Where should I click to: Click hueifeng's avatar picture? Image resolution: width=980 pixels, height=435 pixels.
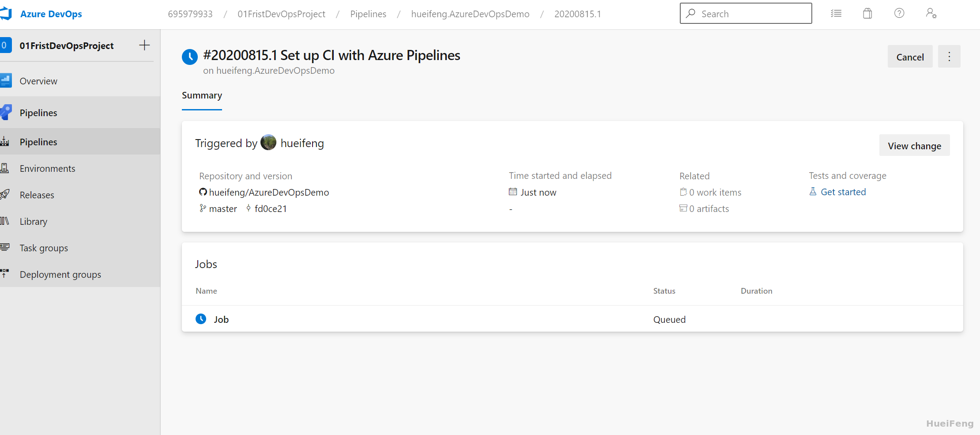point(268,143)
